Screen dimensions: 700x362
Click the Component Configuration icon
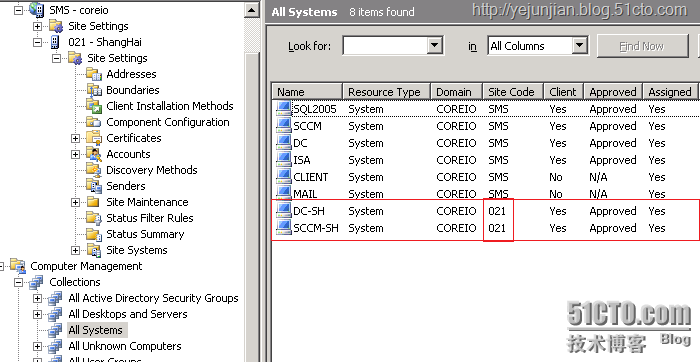pyautogui.click(x=94, y=122)
